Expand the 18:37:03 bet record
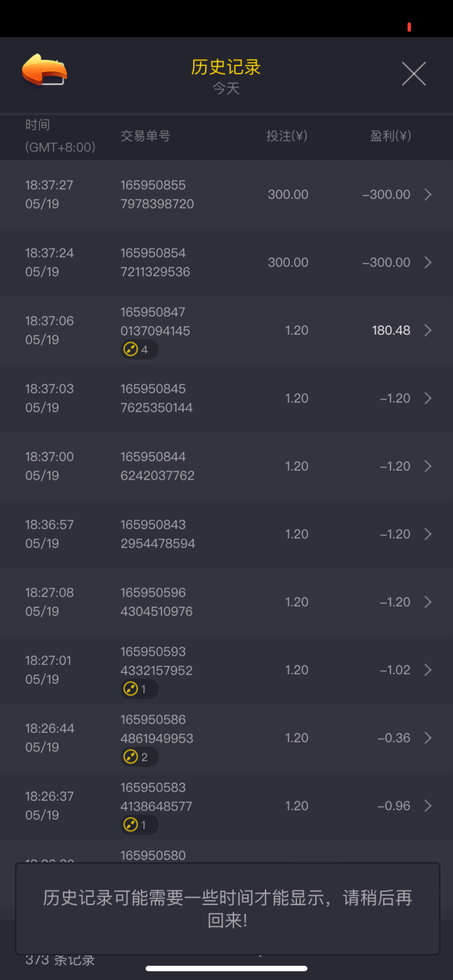Image resolution: width=453 pixels, height=980 pixels. tap(428, 398)
